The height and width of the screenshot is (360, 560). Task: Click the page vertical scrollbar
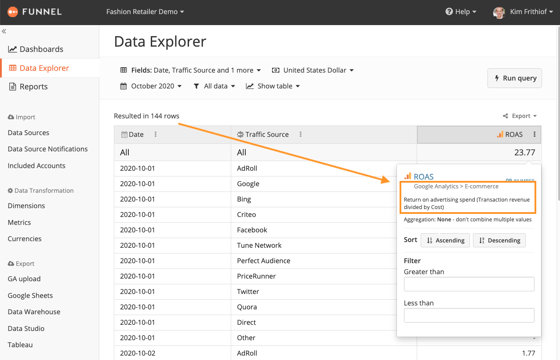pyautogui.click(x=558, y=112)
